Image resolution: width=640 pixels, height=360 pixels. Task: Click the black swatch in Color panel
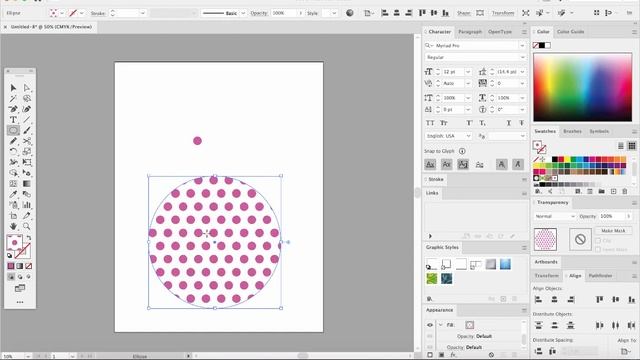click(x=542, y=45)
